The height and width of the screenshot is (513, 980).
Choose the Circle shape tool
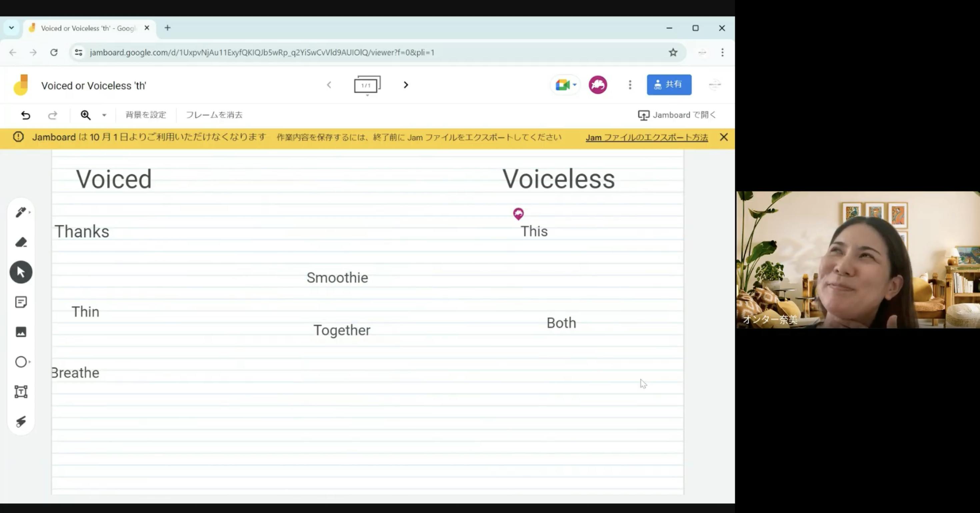[21, 362]
